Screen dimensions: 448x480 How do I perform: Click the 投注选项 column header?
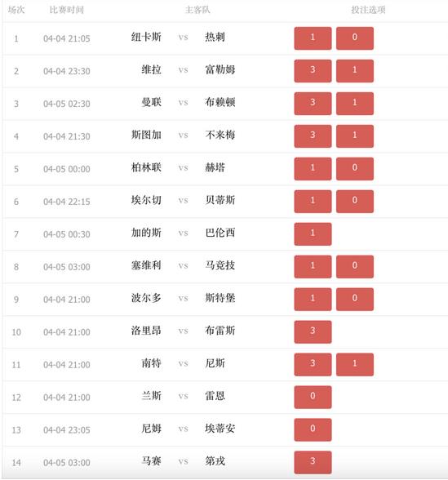click(x=368, y=10)
